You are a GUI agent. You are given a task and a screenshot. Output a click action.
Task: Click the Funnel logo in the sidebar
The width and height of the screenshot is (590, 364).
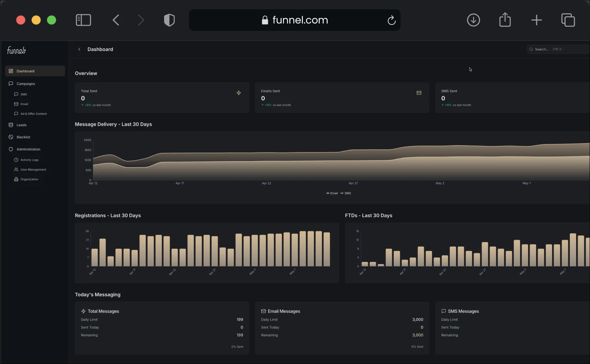click(16, 50)
